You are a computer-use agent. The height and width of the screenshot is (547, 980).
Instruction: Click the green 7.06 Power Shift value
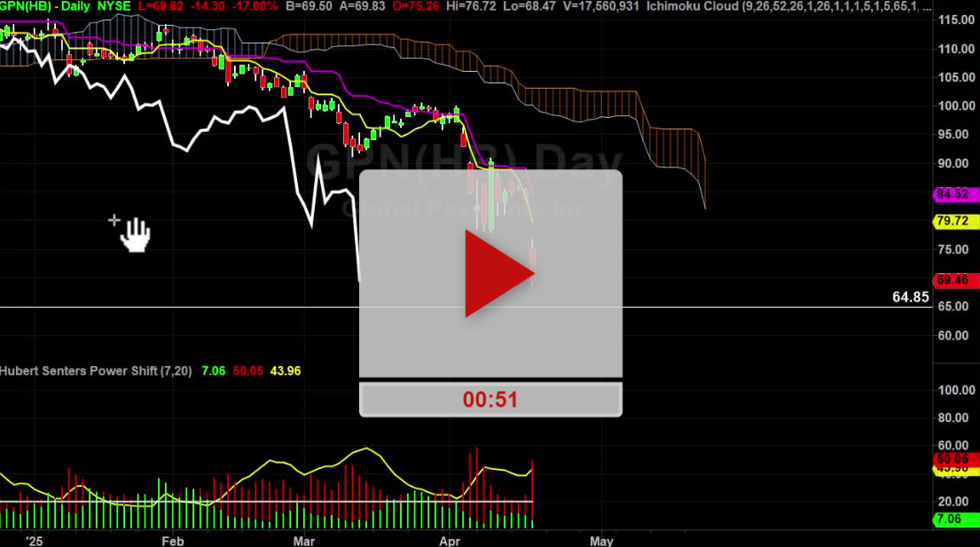click(213, 371)
